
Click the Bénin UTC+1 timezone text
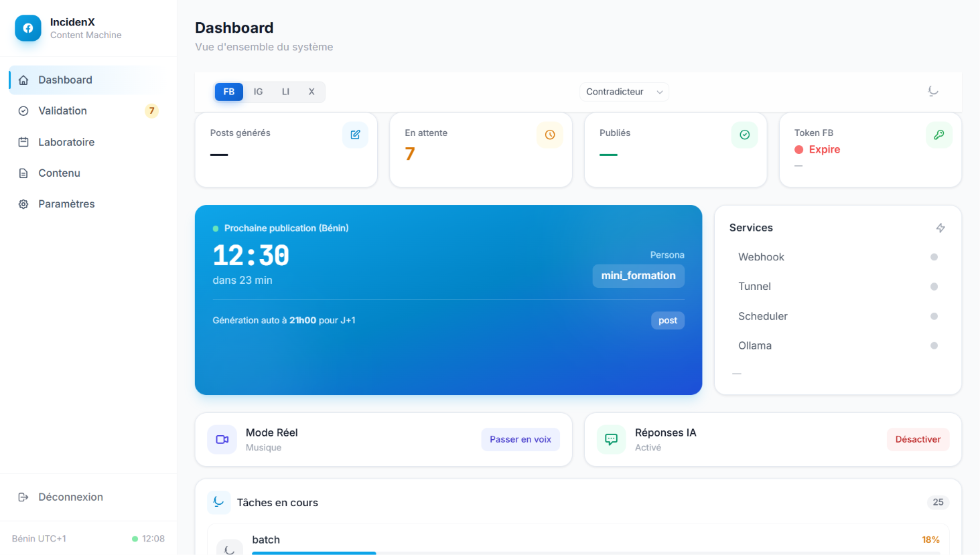click(39, 539)
